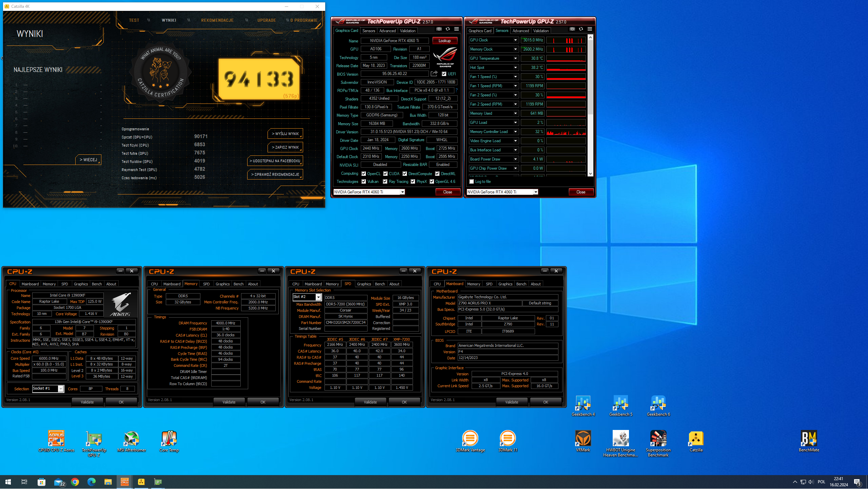Open the 3DMark 11 desktop icon
868x489 pixels.
(x=508, y=441)
